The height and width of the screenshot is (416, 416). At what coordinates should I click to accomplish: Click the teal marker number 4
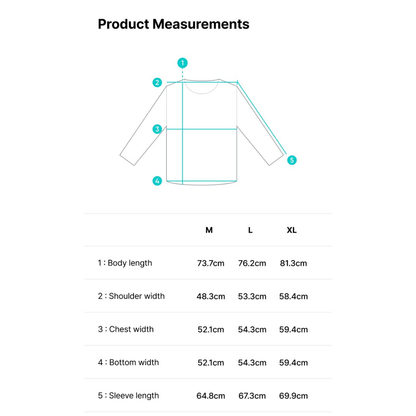pyautogui.click(x=157, y=181)
